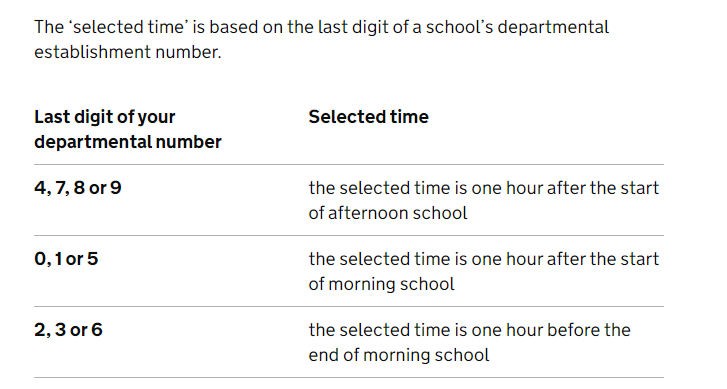Click the digit 6 in the third row label
The image size is (727, 389).
coord(97,330)
